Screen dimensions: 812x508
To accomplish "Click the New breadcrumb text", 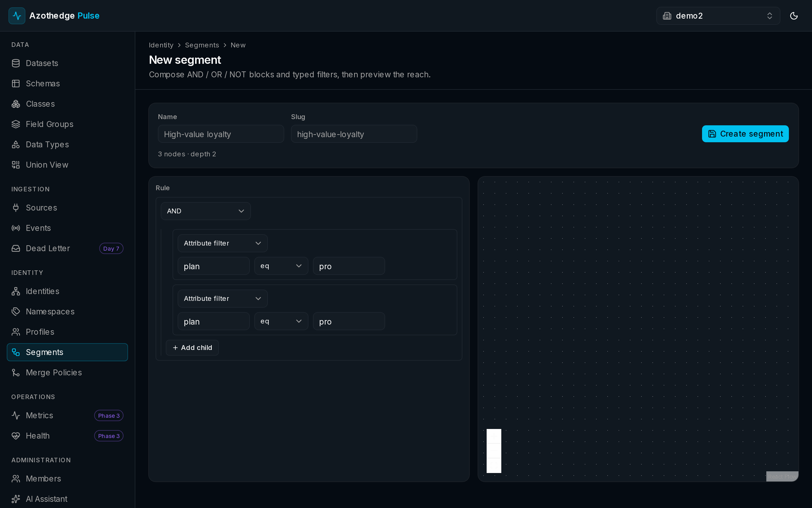I will tap(238, 45).
